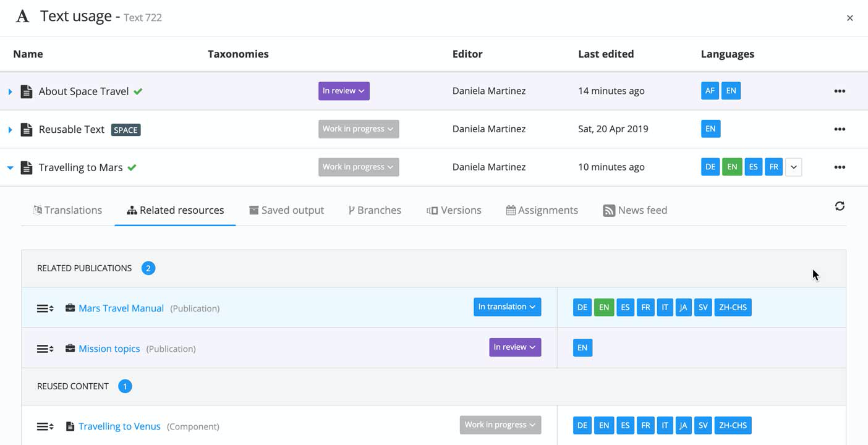The height and width of the screenshot is (445, 868).
Task: Open the three-dot menu for Travelling to Mars
Action: point(840,167)
